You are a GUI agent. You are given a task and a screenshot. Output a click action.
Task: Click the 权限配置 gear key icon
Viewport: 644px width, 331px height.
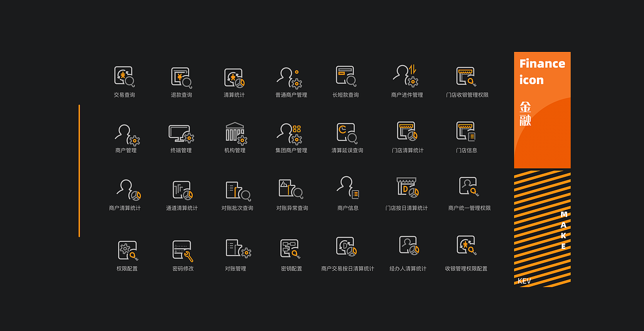128,250
